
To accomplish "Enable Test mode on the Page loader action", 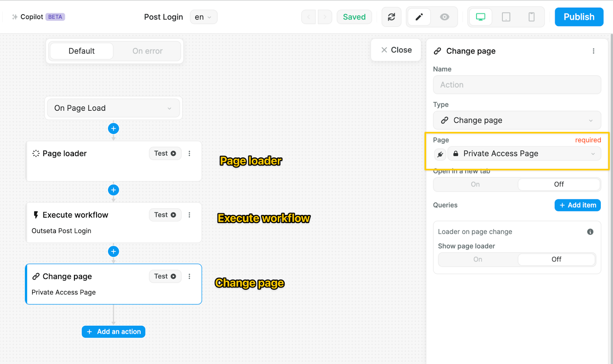I will [x=165, y=153].
